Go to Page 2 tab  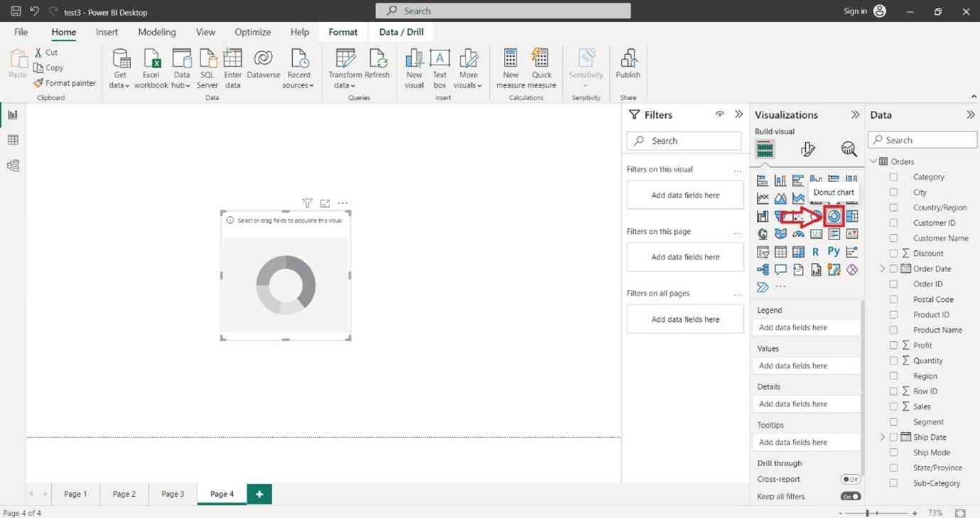124,494
